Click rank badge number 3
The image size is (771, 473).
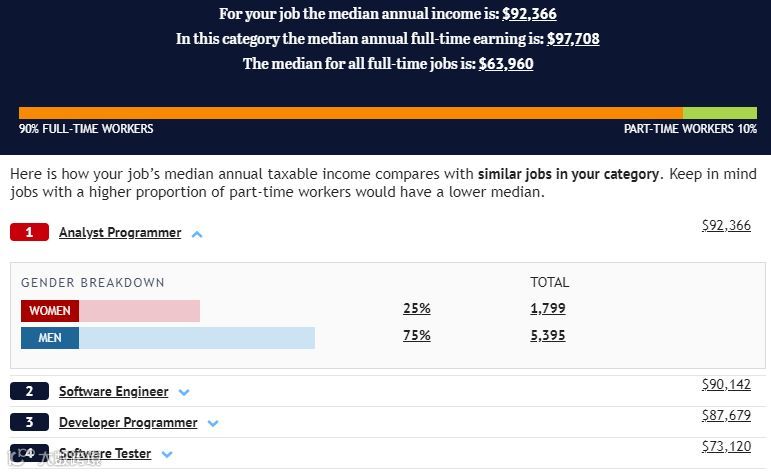point(29,423)
